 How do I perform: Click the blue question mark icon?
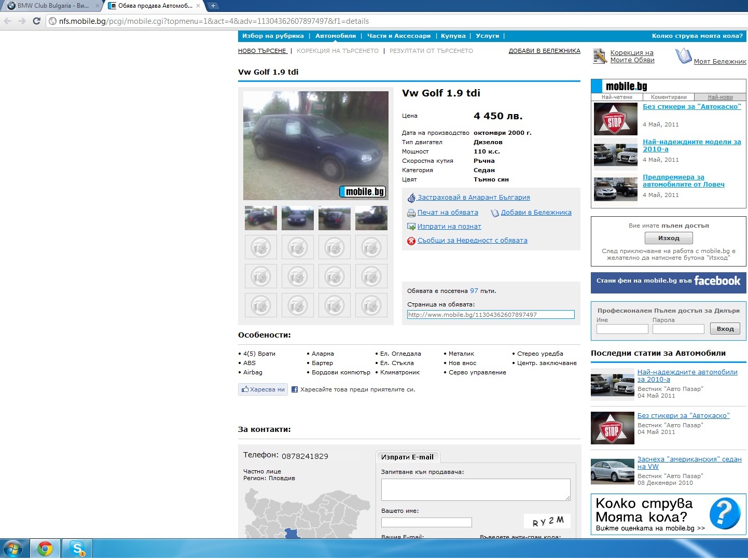pyautogui.click(x=725, y=513)
